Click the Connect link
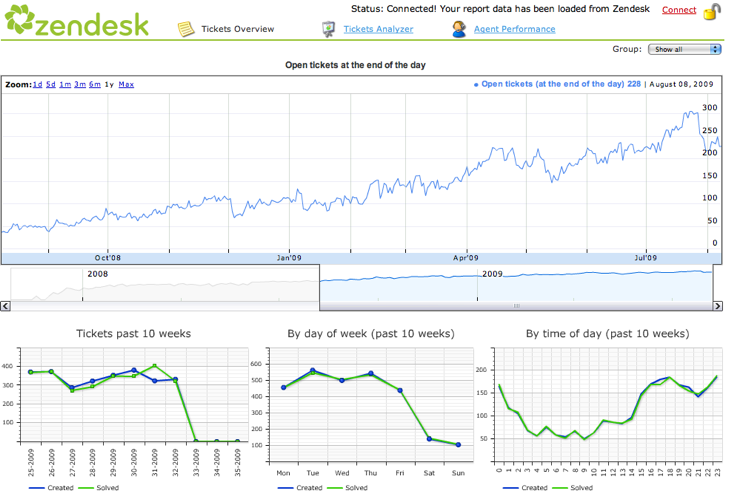 coord(679,10)
